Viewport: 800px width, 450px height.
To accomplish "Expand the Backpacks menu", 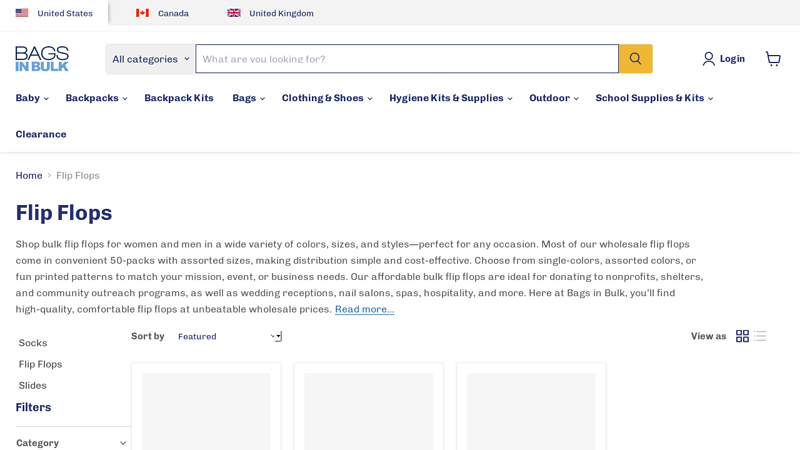I will (96, 98).
